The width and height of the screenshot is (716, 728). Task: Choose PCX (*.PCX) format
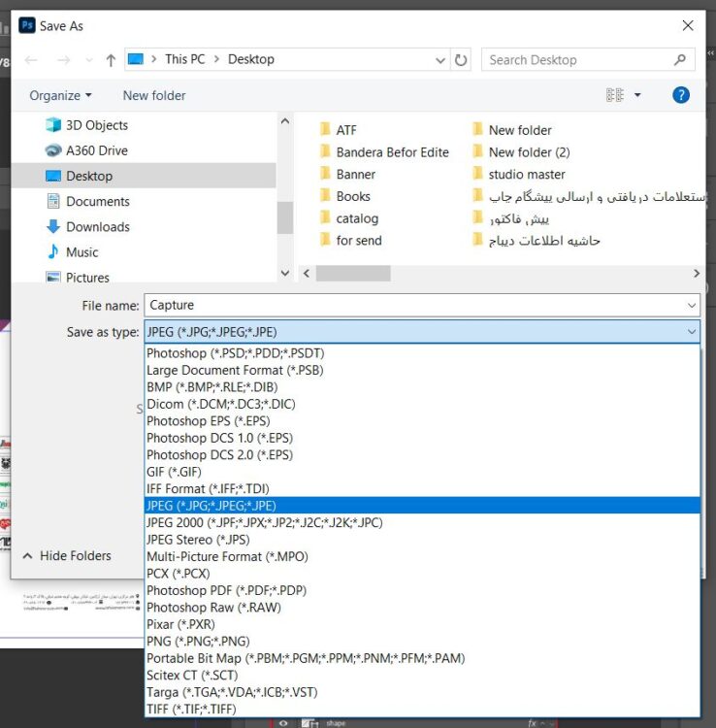[x=422, y=574]
